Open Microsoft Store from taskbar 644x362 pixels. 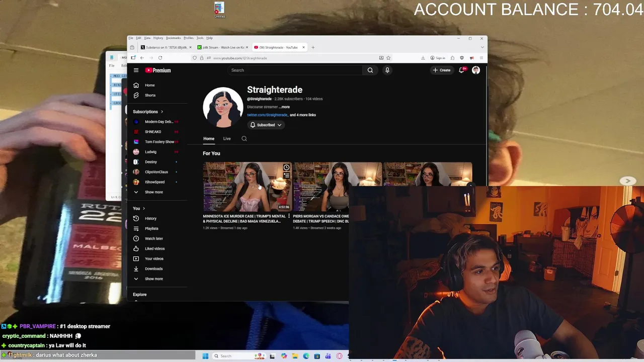[317, 356]
